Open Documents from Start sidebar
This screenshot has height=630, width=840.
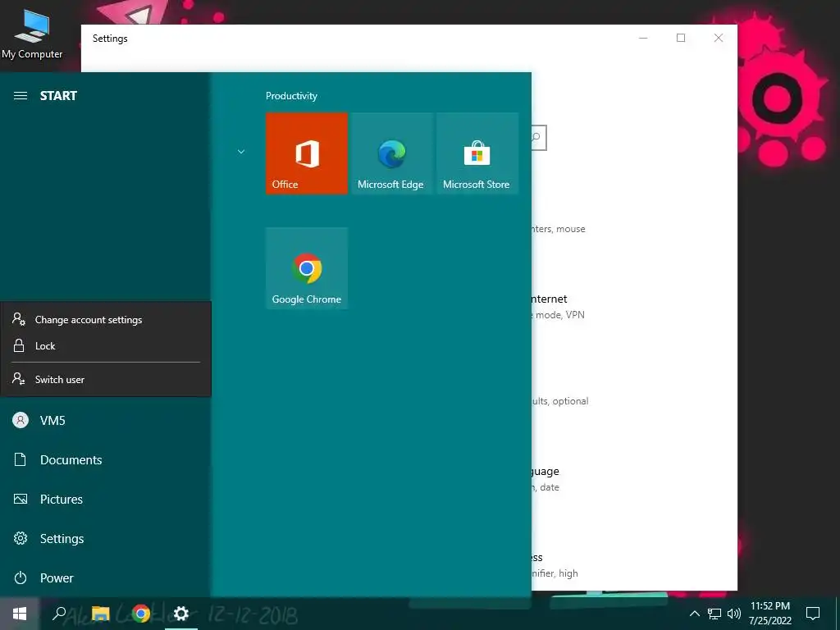pos(105,459)
